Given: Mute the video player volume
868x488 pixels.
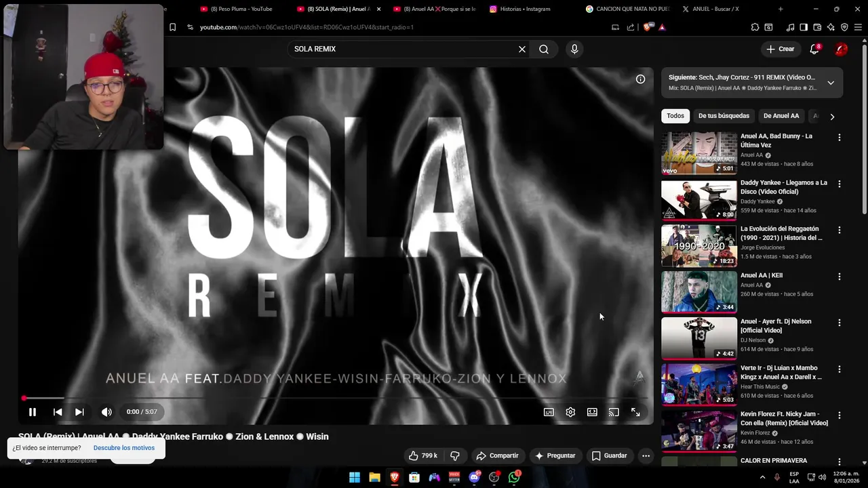Looking at the screenshot, I should click(x=106, y=411).
